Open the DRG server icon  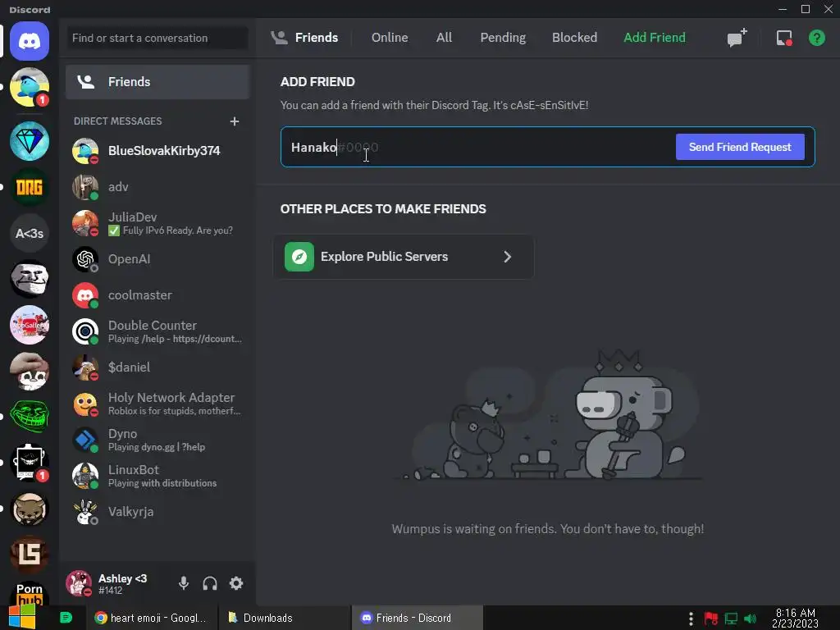point(30,188)
